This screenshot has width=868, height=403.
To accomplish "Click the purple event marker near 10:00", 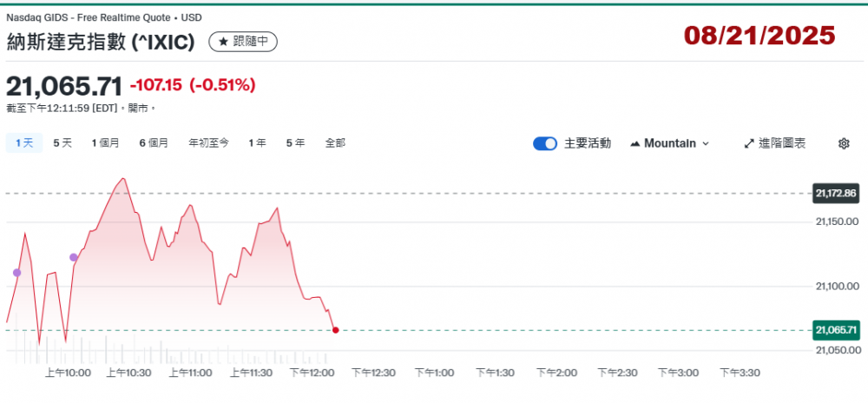I will (x=74, y=257).
